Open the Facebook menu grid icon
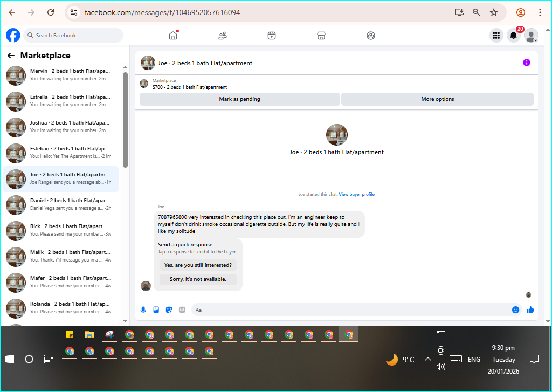552x392 pixels. pos(496,35)
